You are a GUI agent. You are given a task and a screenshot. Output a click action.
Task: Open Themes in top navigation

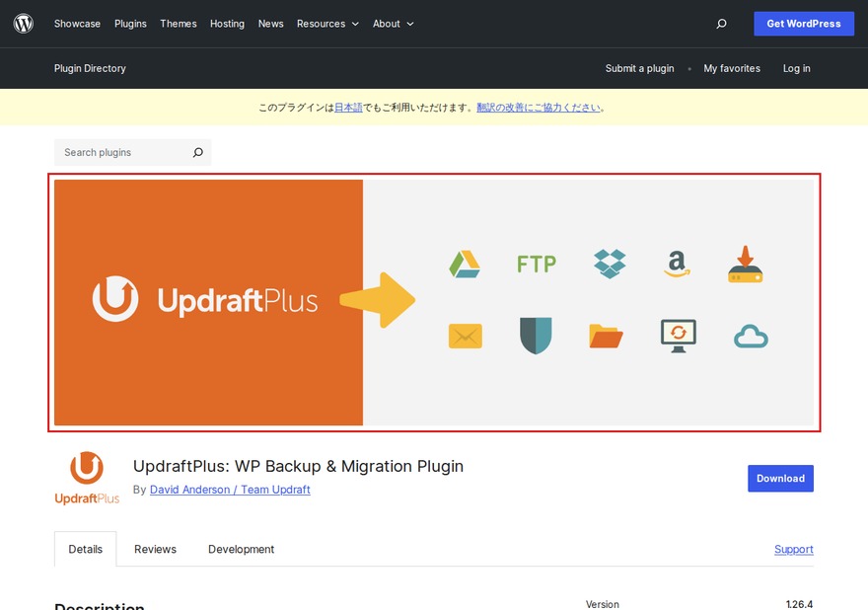[x=179, y=24]
